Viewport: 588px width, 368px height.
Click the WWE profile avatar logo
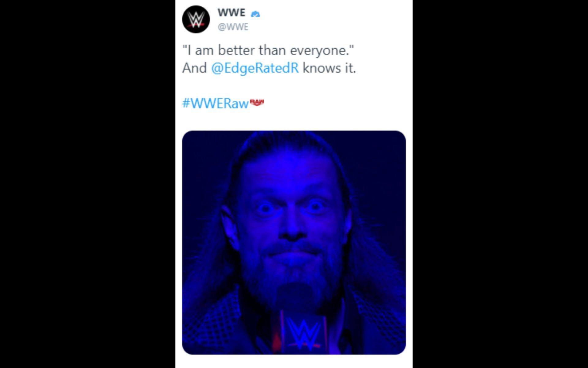[196, 19]
